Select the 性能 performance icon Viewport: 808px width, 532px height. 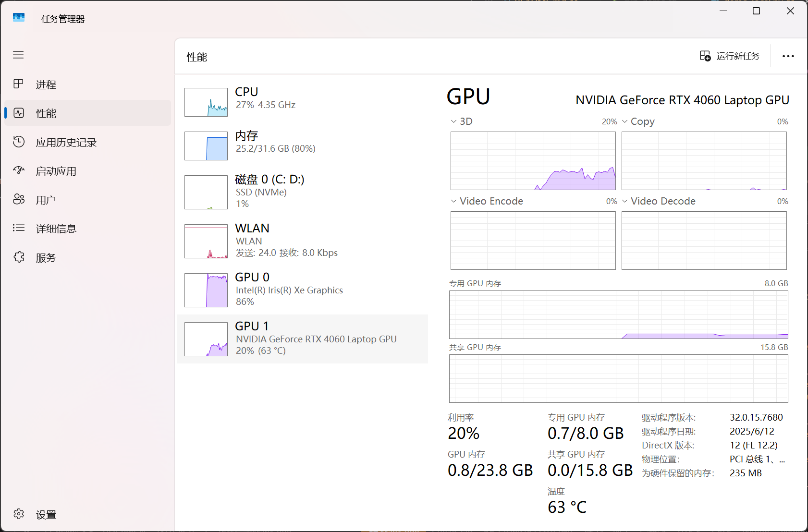click(x=19, y=113)
